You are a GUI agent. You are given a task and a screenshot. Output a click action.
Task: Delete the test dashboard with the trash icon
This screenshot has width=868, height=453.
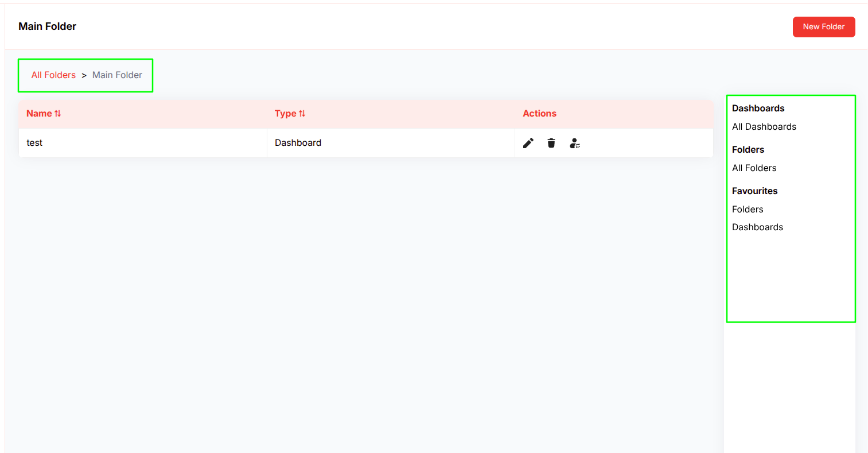pos(551,143)
